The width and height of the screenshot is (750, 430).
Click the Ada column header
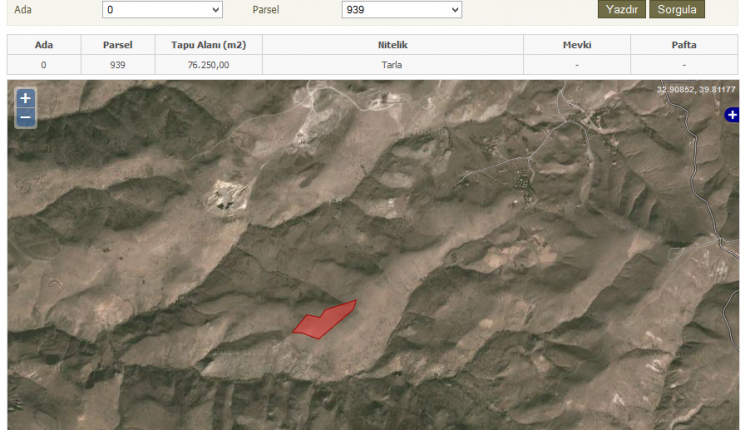(43, 45)
